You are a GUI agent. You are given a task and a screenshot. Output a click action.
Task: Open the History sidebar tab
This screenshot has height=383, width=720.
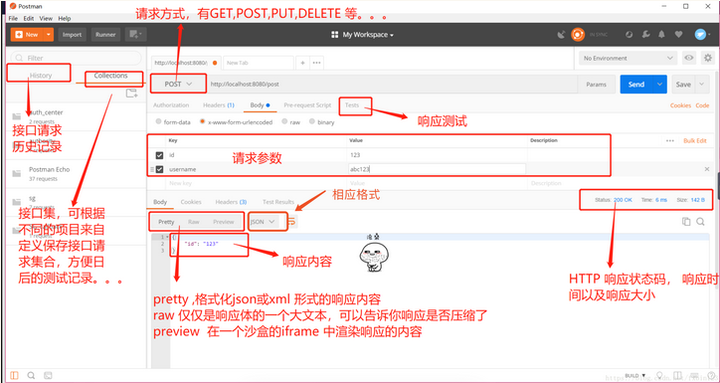(x=40, y=75)
